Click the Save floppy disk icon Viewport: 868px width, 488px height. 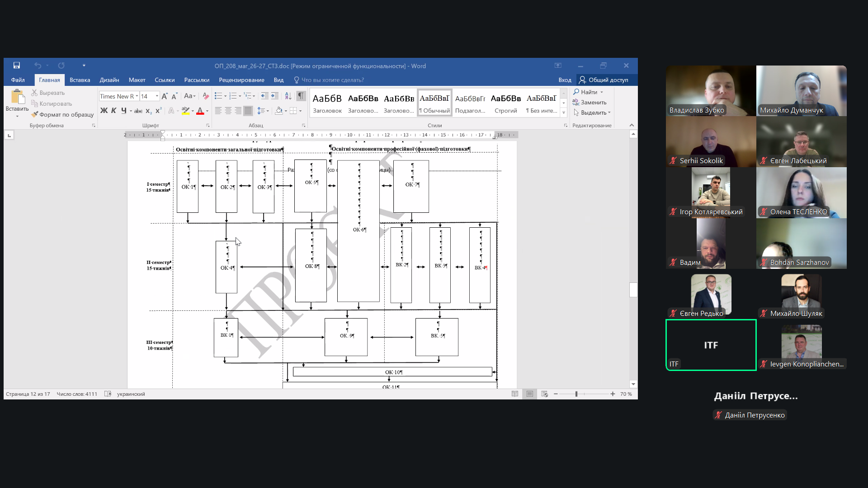16,66
